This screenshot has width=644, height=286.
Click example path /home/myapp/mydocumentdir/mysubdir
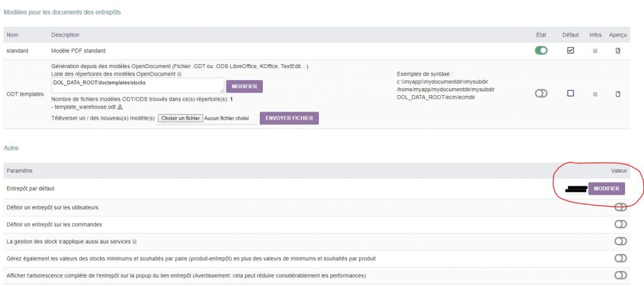[446, 89]
